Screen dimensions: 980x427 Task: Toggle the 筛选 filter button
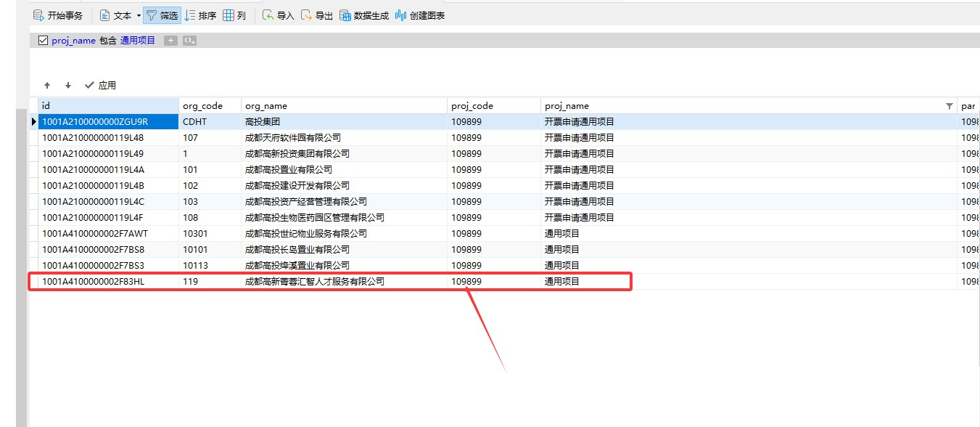click(162, 15)
